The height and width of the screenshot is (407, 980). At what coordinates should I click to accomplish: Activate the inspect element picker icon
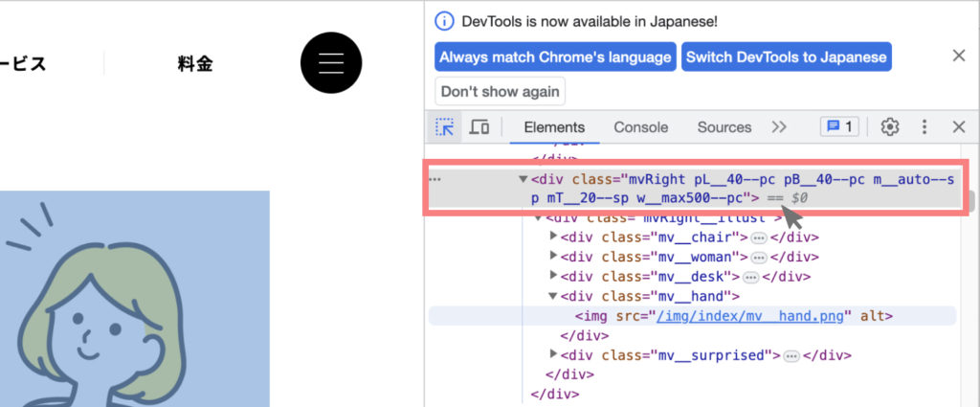445,127
